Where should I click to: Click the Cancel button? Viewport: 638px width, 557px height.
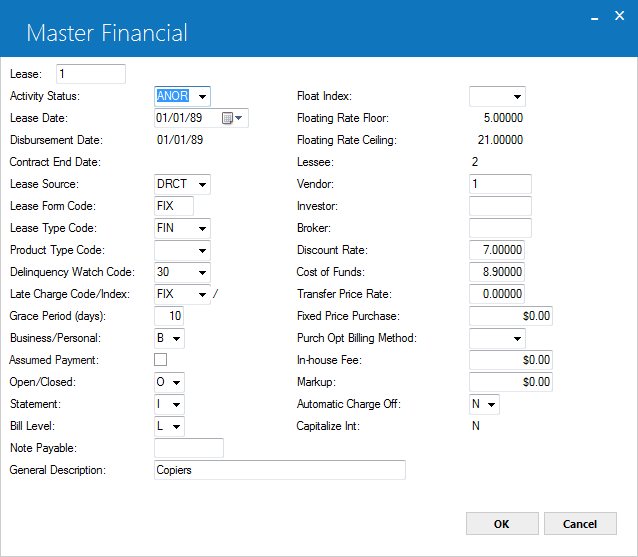[580, 524]
